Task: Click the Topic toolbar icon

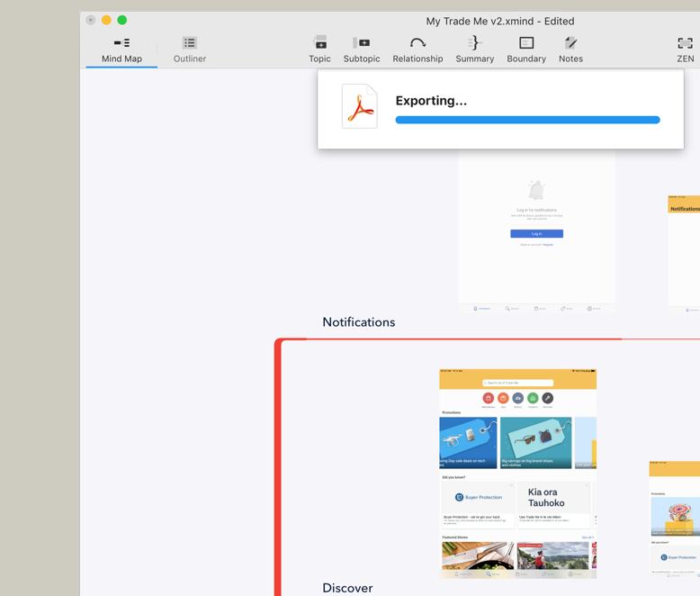Action: click(x=319, y=50)
